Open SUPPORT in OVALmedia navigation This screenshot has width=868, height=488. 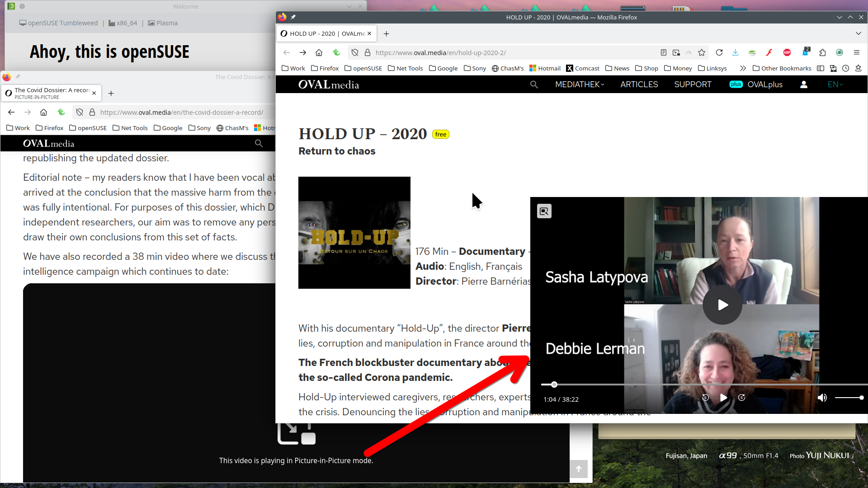[x=693, y=84]
